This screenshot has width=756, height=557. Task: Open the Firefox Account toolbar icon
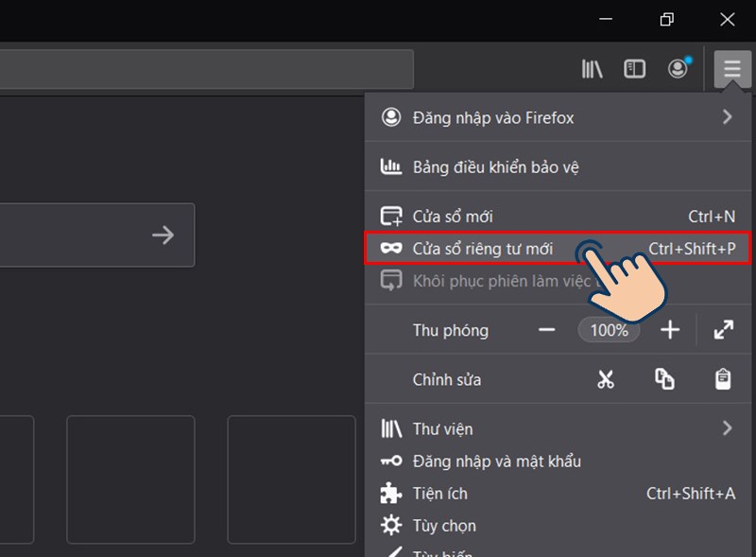679,68
